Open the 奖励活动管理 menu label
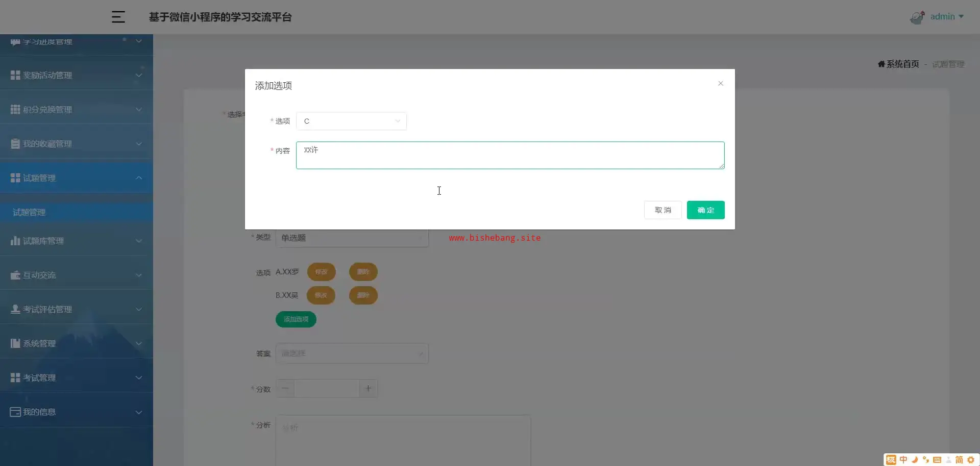The height and width of the screenshot is (466, 980). pyautogui.click(x=47, y=75)
